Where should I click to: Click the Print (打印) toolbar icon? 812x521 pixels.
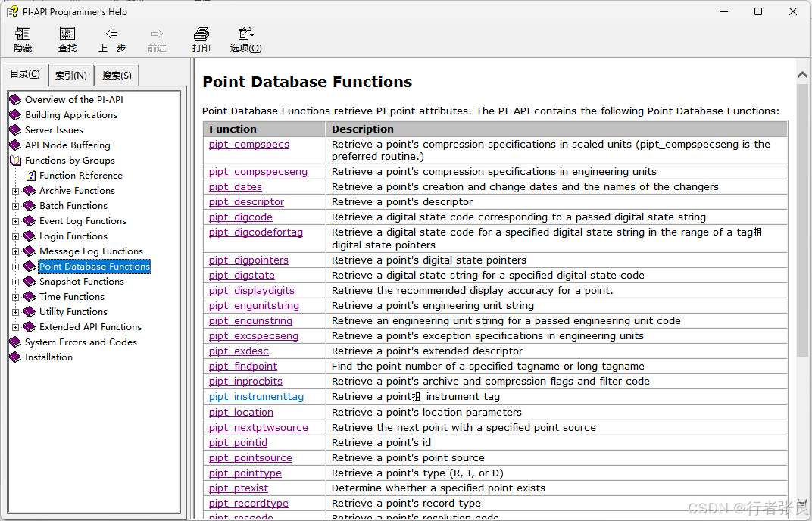click(201, 34)
